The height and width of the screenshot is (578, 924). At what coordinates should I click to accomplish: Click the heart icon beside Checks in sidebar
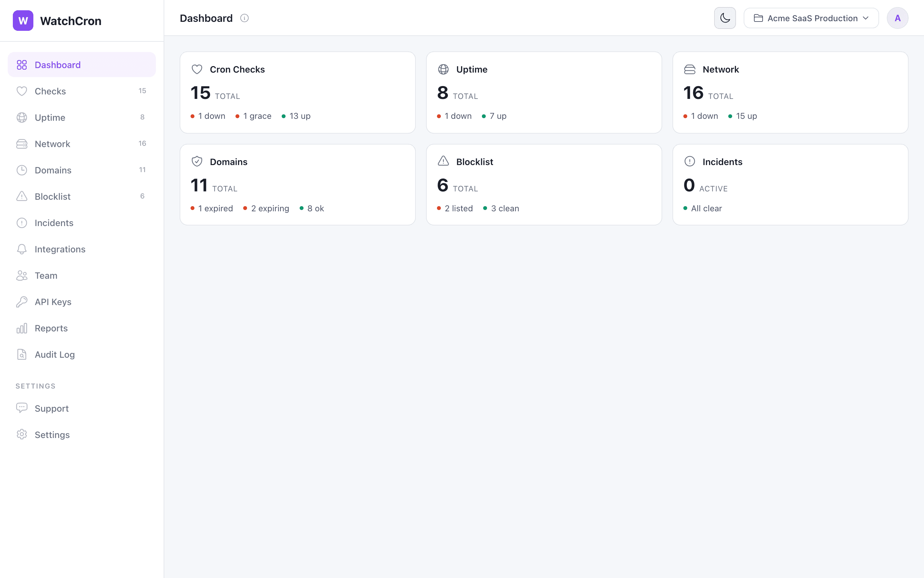click(x=22, y=92)
